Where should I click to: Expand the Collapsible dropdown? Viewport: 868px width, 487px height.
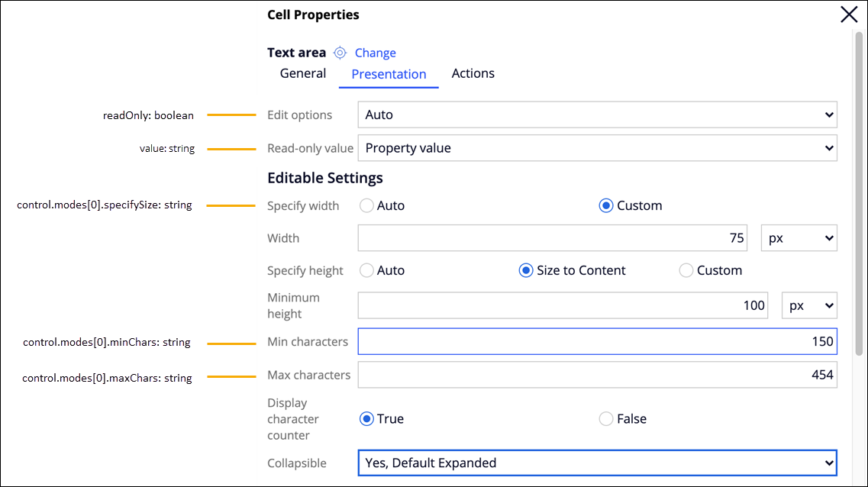click(x=597, y=463)
